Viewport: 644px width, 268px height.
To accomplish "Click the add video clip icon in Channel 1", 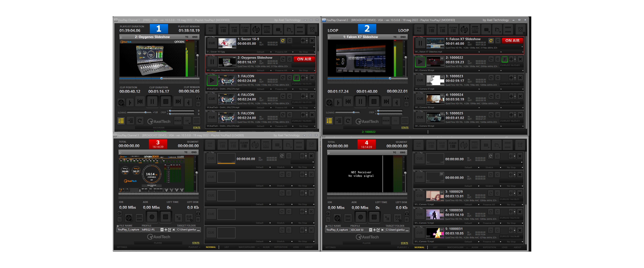I will [278, 30].
